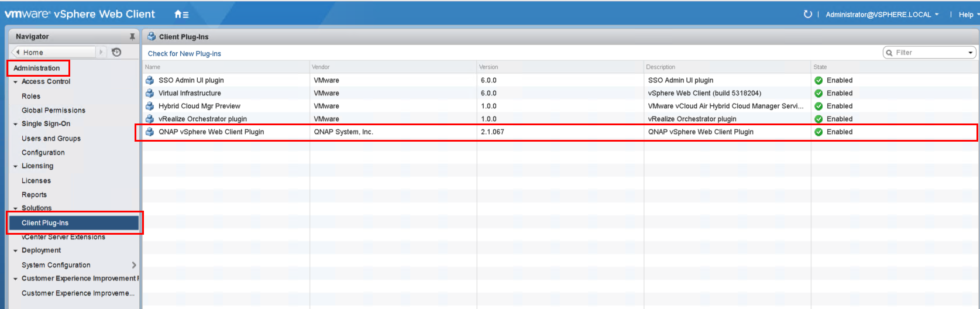The width and height of the screenshot is (980, 309).
Task: Click Enabled status icon for Hybrid Cloud Mgr
Action: pyautogui.click(x=819, y=106)
